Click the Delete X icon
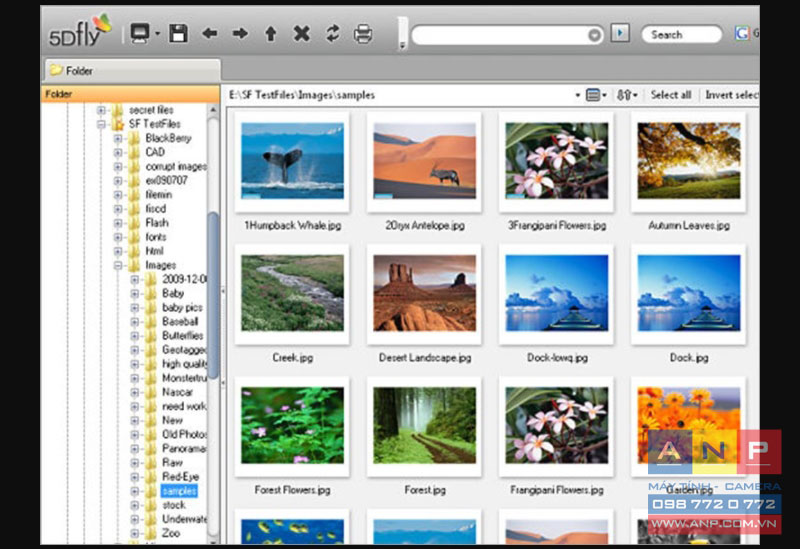800x549 pixels. [x=302, y=34]
